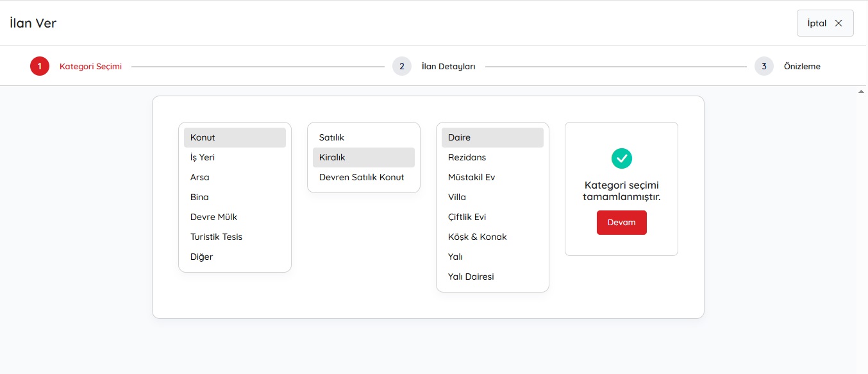The height and width of the screenshot is (374, 868).
Task: Click scrollbar up arrow at right
Action: coord(862,92)
